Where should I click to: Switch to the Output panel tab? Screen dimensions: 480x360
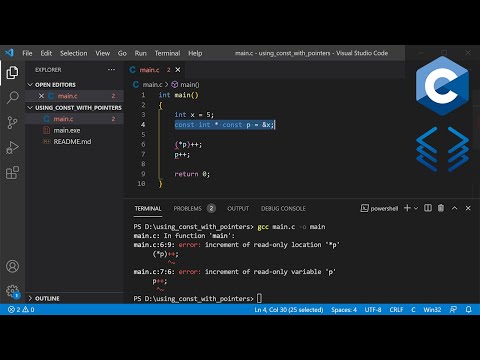pos(238,209)
